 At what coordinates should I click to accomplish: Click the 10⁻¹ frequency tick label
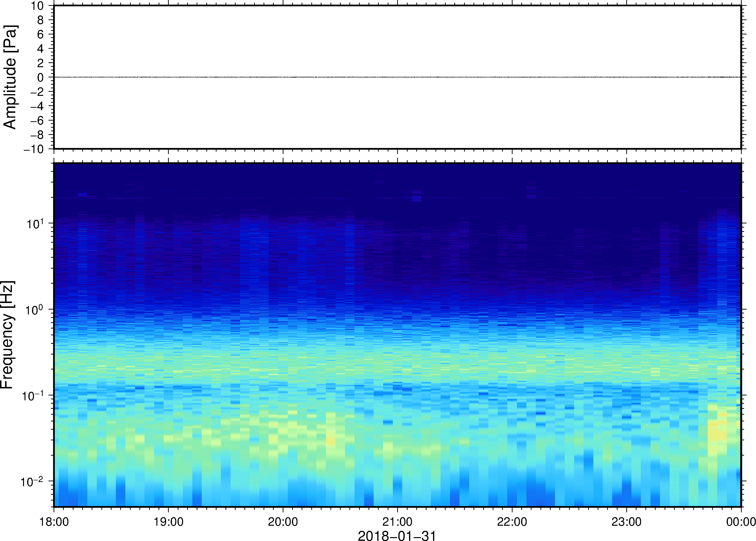[x=33, y=395]
